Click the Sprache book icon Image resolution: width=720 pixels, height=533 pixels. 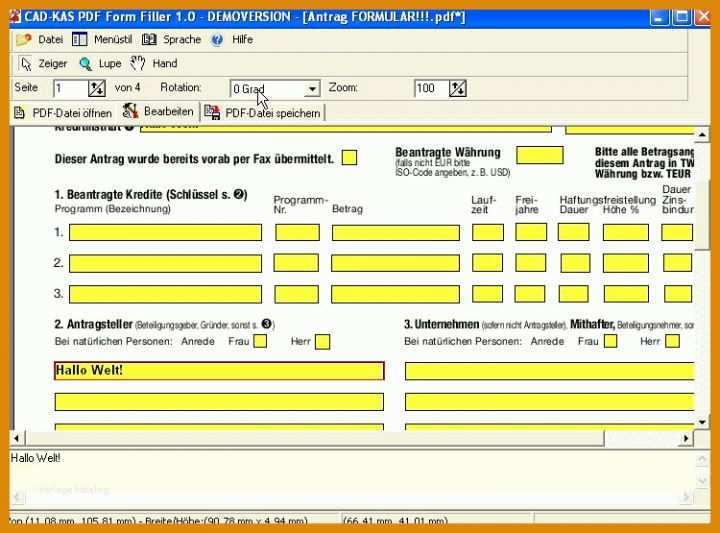(149, 39)
